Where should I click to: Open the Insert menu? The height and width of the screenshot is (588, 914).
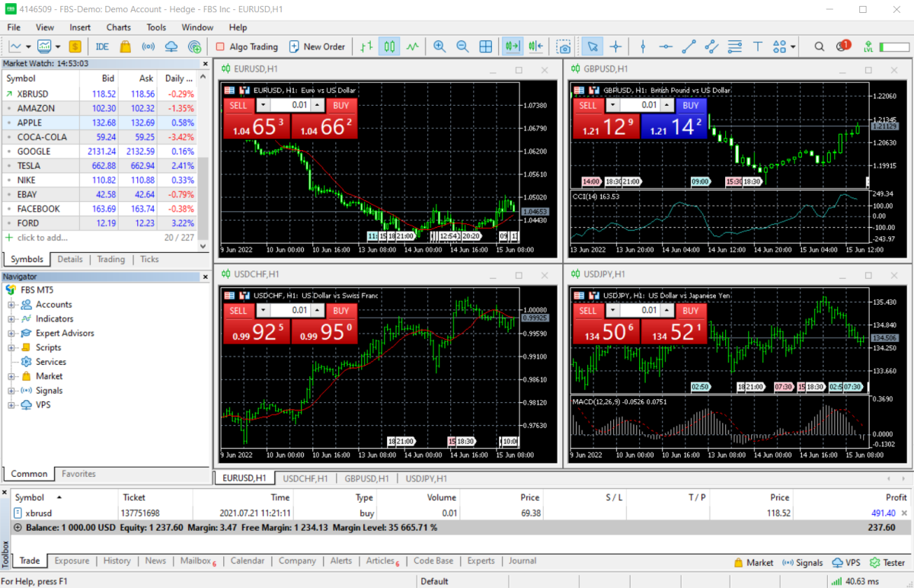coord(80,27)
